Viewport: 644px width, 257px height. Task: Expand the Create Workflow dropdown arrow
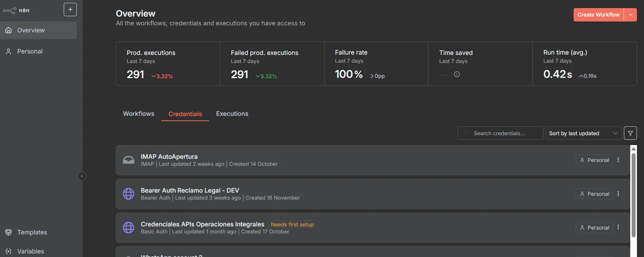click(630, 15)
